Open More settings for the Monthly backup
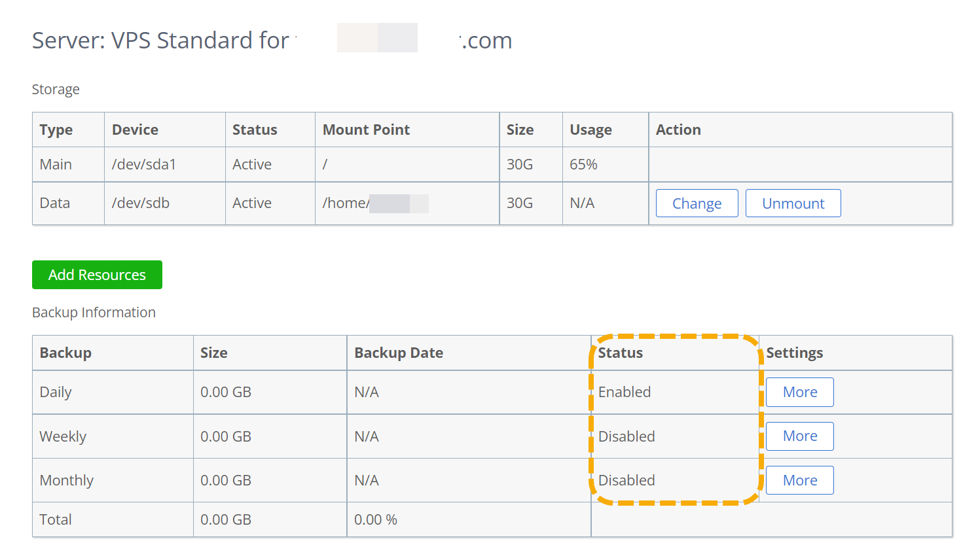This screenshot has height=560, width=980. click(799, 480)
